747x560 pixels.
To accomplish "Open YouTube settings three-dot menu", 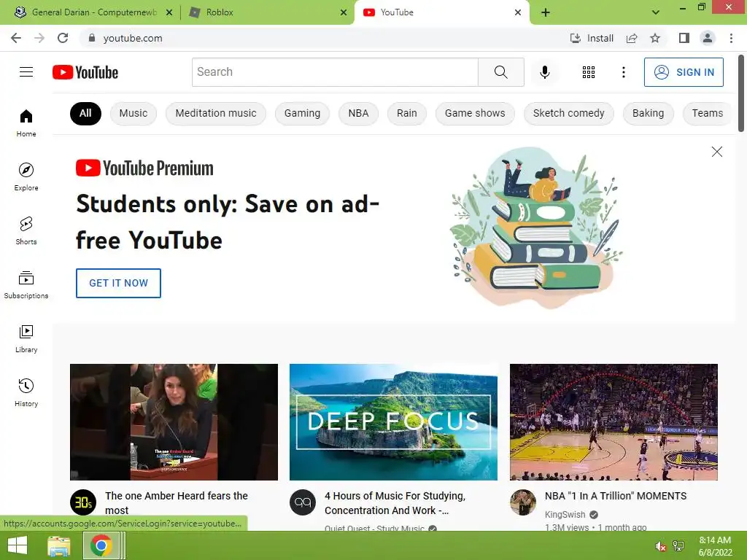I will (623, 72).
